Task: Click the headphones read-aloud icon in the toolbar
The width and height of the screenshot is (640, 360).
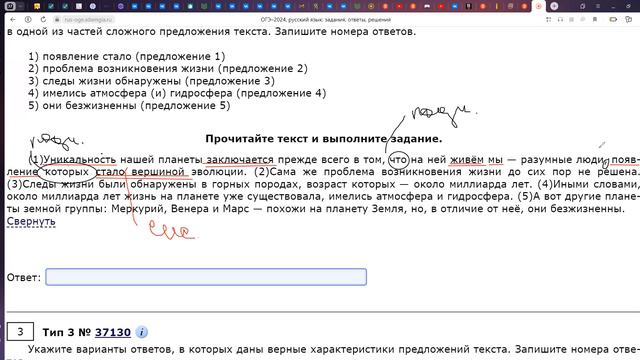Action: click(x=560, y=19)
